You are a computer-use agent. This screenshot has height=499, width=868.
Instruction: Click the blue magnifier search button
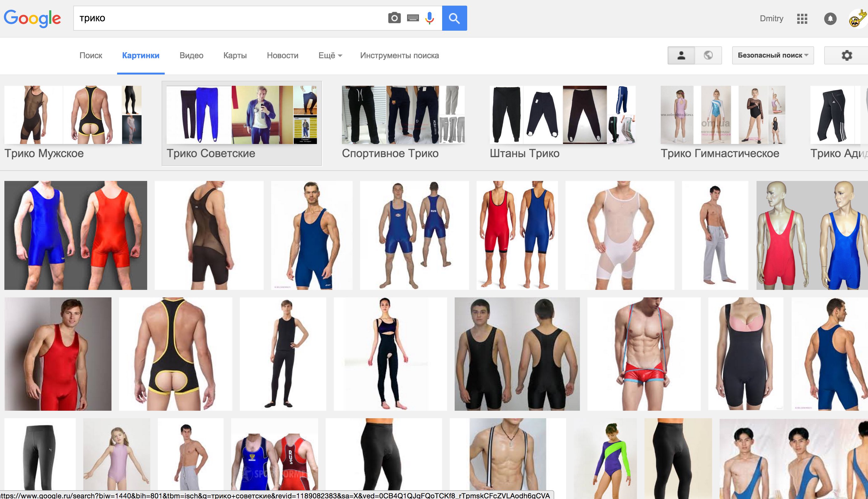(x=454, y=18)
